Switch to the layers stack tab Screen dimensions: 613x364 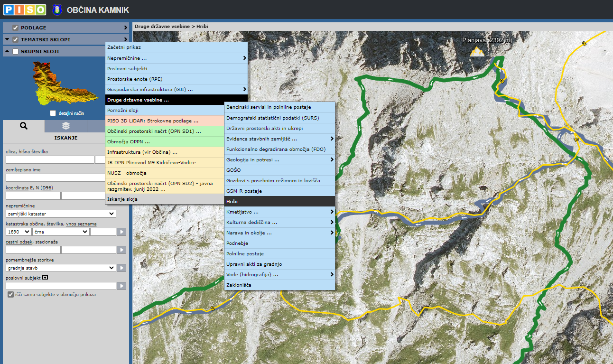coord(66,126)
